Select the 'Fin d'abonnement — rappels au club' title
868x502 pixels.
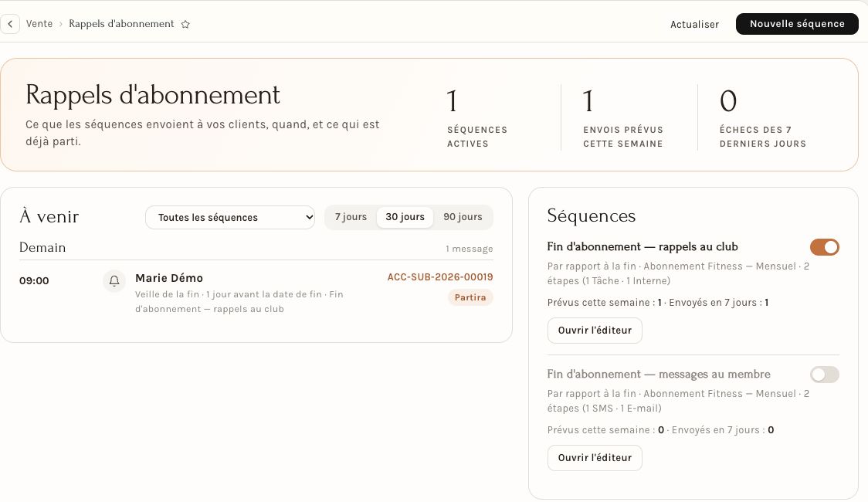tap(643, 247)
